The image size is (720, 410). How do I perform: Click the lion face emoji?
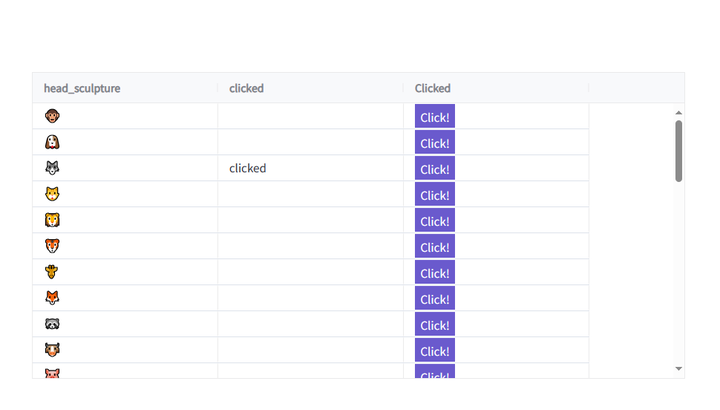pos(52,220)
